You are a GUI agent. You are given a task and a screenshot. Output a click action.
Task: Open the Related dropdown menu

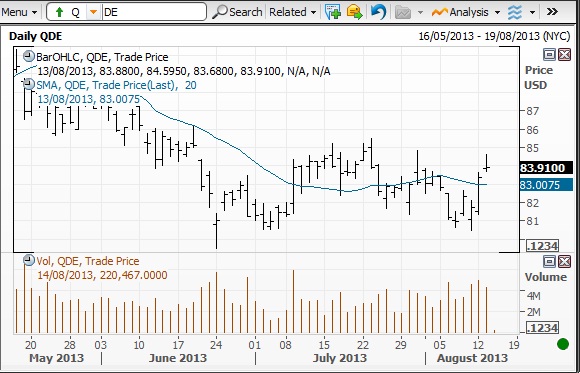click(x=293, y=12)
